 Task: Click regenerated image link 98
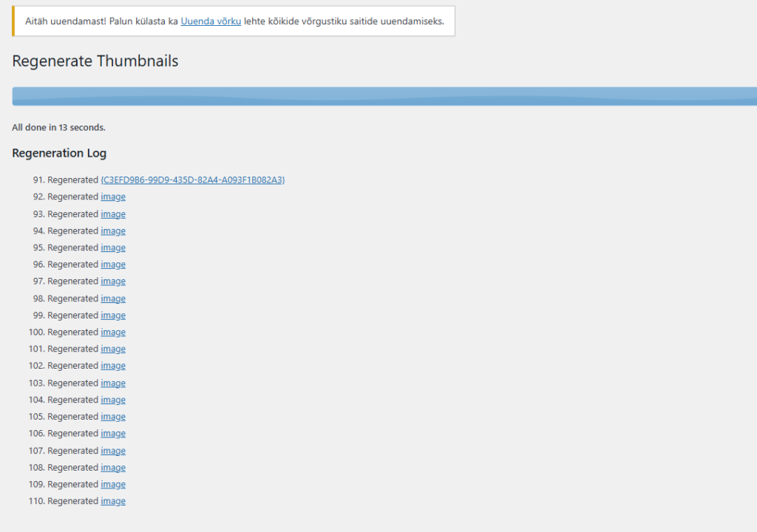click(x=113, y=299)
